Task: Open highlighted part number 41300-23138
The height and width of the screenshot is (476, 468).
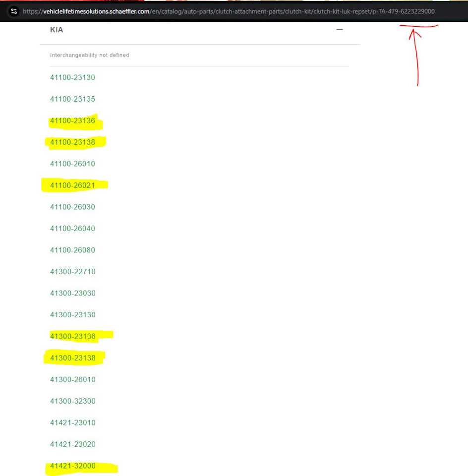Action: (73, 357)
